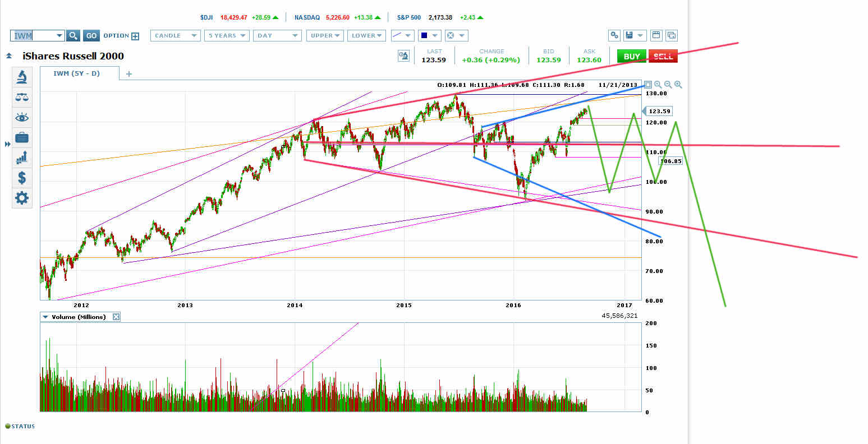Add a new chart tab
This screenshot has height=444, width=868.
[128, 74]
